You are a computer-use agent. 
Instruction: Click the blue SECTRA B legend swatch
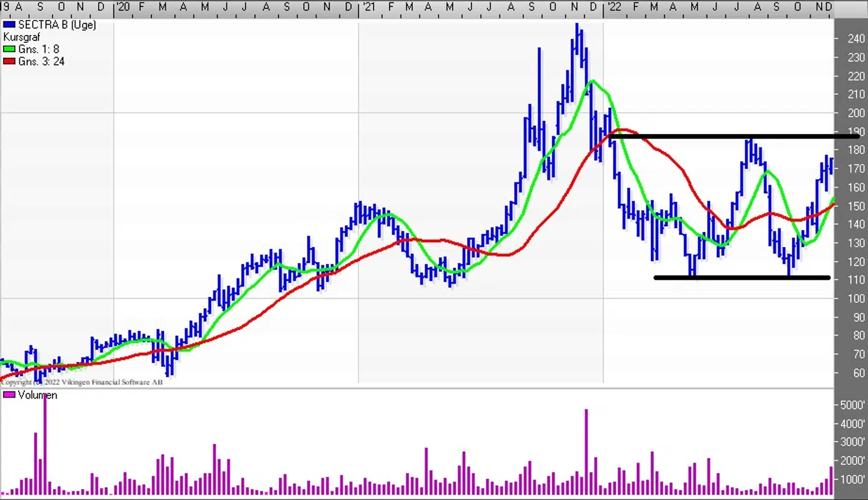tap(9, 25)
